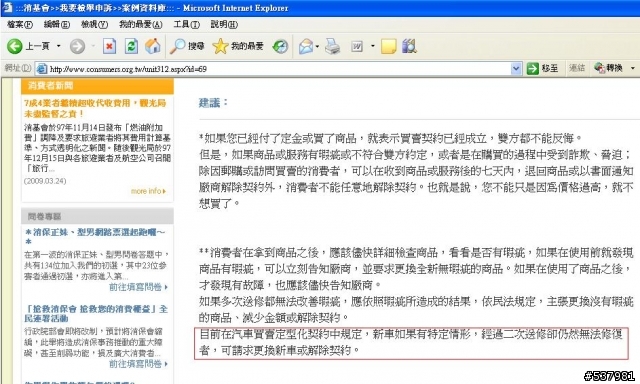Click the Forward navigation arrow
Image resolution: width=640 pixels, height=384 pixels.
pyautogui.click(x=77, y=46)
